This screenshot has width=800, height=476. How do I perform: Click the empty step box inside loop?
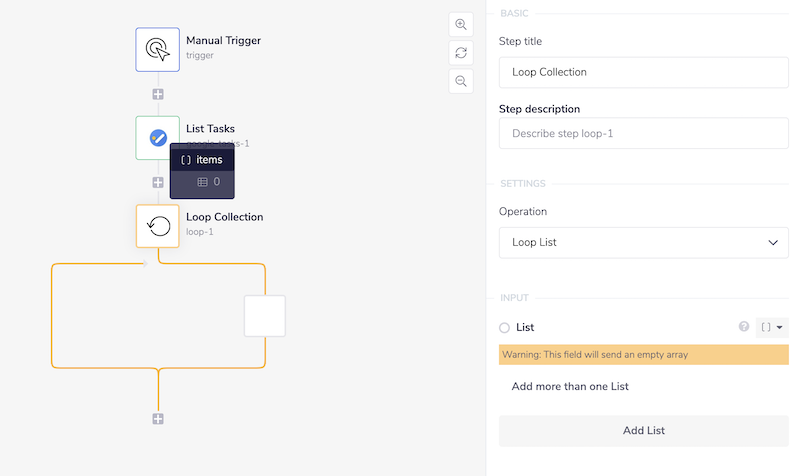265,316
